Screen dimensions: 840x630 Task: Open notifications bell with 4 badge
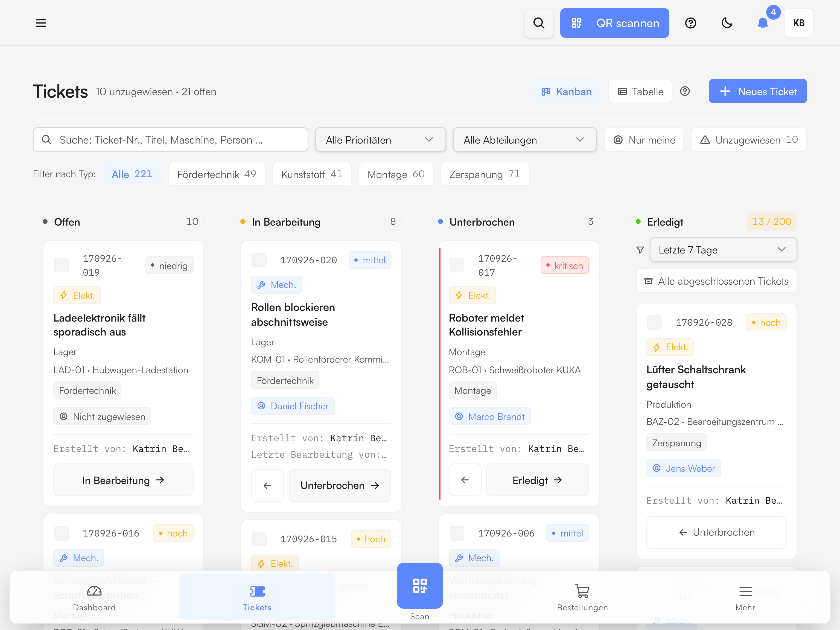coord(763,23)
